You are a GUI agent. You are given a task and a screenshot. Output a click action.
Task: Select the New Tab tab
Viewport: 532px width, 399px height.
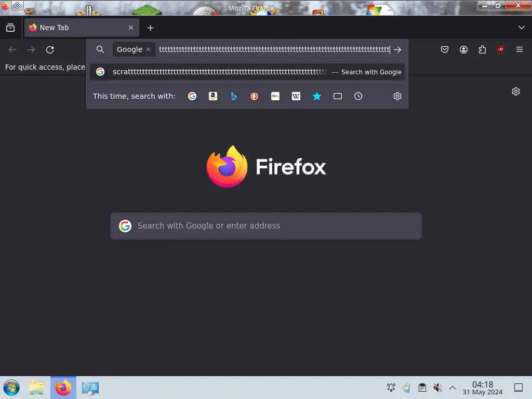coord(82,28)
